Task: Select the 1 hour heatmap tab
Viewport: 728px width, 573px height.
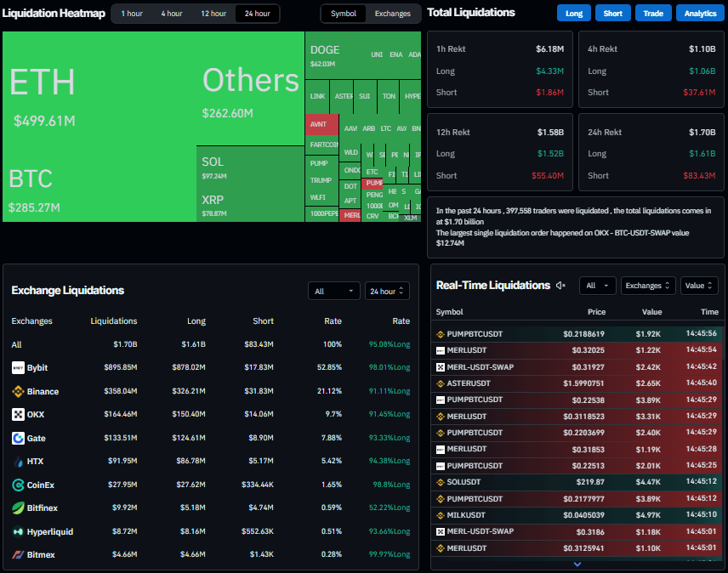Action: tap(132, 14)
